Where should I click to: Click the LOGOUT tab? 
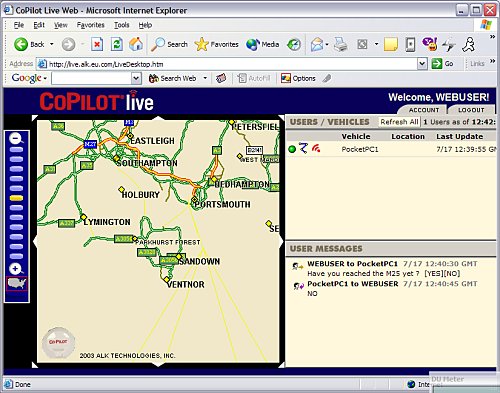tap(471, 110)
